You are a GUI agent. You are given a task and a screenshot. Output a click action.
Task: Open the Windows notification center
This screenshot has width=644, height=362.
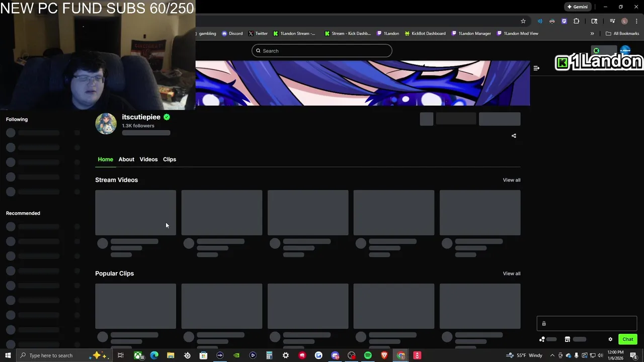pyautogui.click(x=634, y=355)
